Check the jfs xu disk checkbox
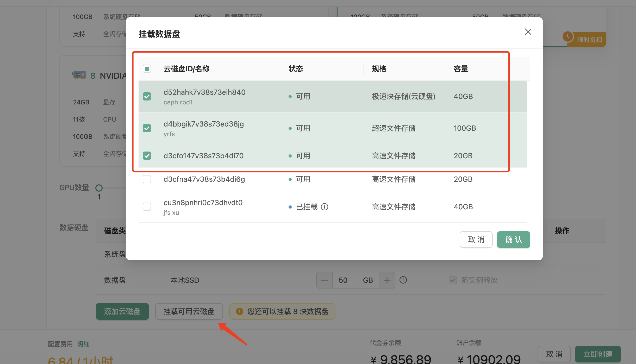Image resolution: width=636 pixels, height=364 pixels. click(x=147, y=207)
